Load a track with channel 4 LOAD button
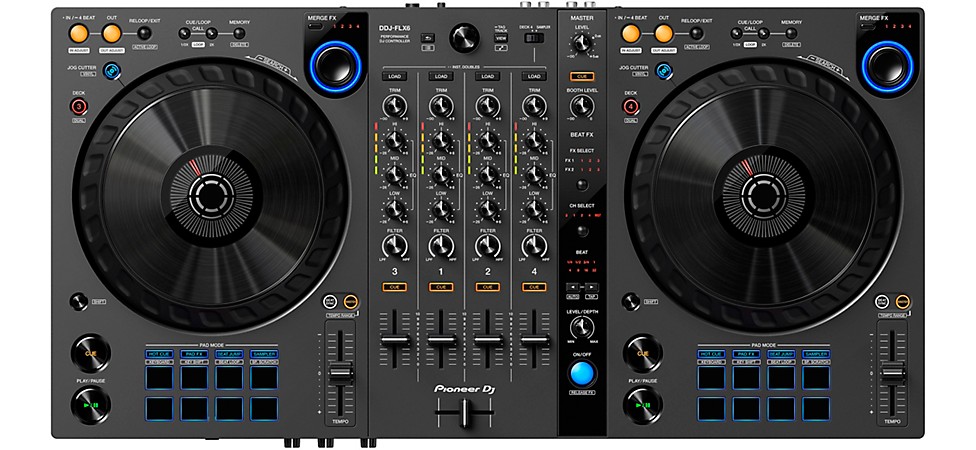Screen dimensions: 976x450 [x=534, y=77]
